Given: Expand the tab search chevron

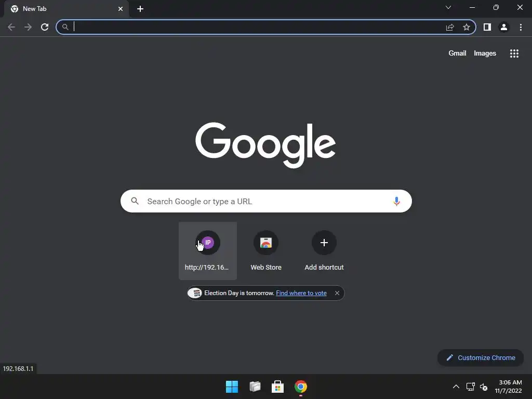Looking at the screenshot, I should [x=448, y=7].
